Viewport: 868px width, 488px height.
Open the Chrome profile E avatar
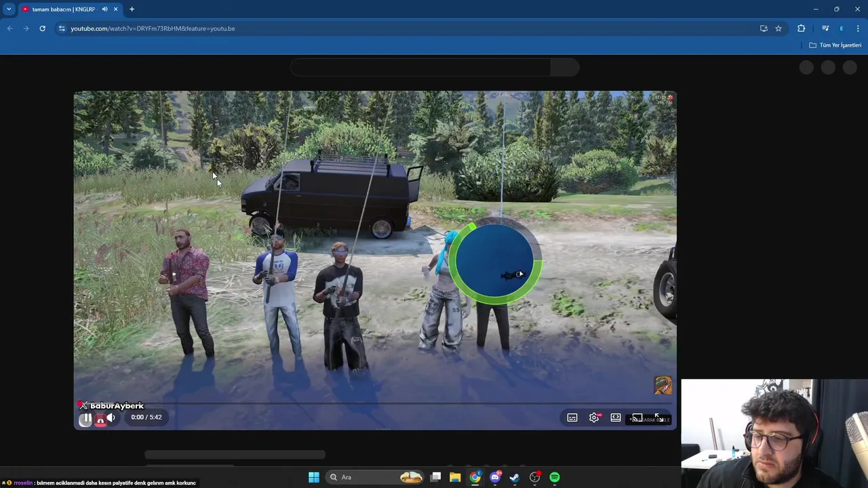(842, 28)
